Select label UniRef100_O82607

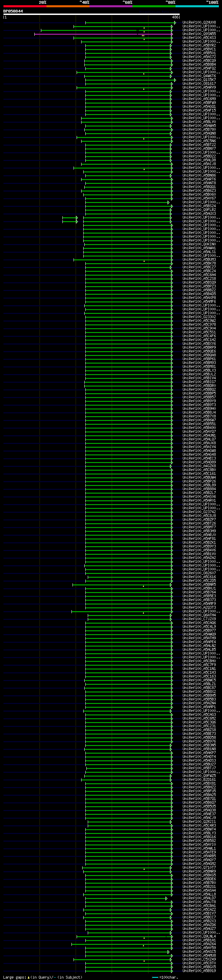coord(199,573)
